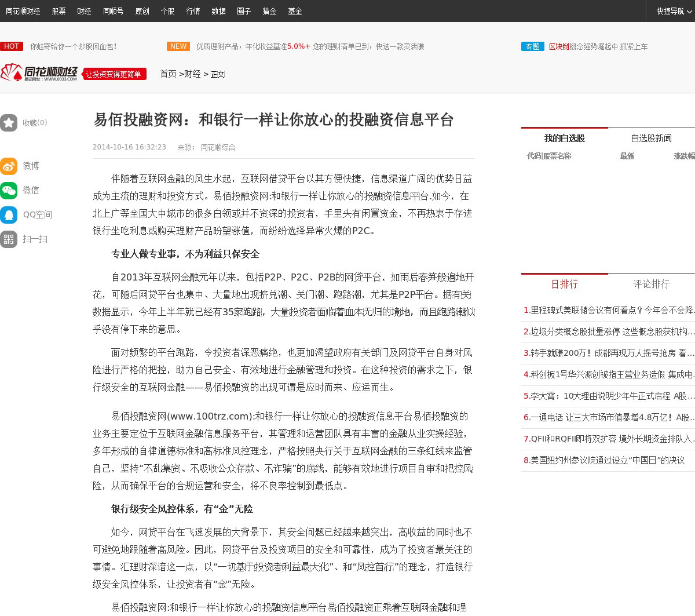Select the 我的自选股 tab

coord(564,138)
